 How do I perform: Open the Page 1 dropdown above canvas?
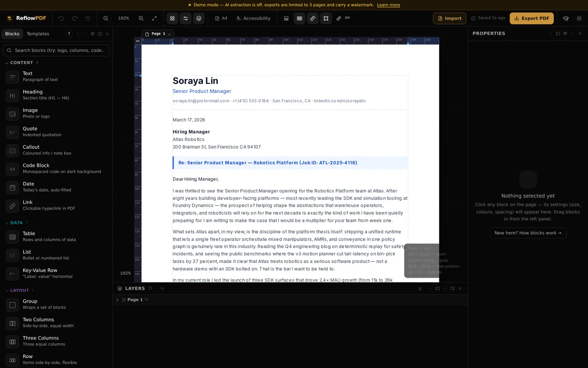click(x=158, y=34)
